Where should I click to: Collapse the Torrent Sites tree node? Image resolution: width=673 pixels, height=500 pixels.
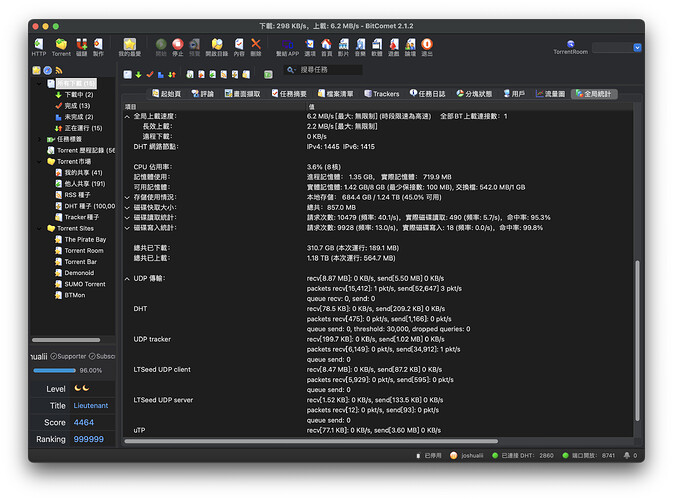[39, 228]
